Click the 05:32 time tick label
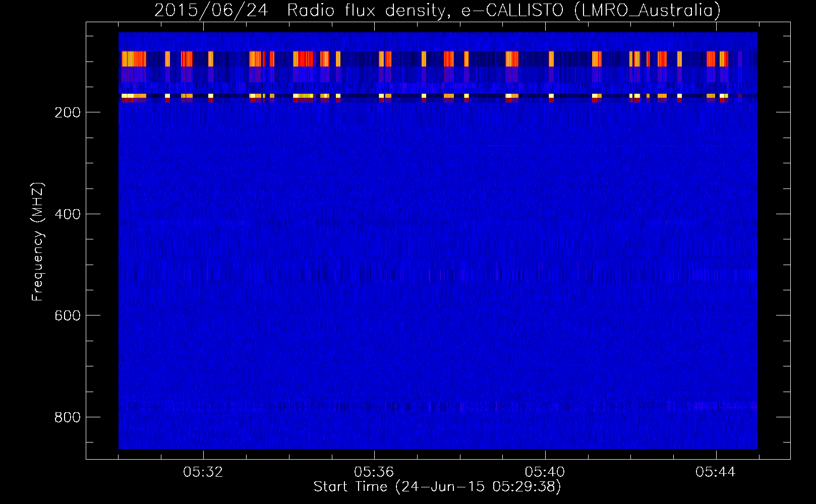Viewport: 816px width, 504px height. 203,472
